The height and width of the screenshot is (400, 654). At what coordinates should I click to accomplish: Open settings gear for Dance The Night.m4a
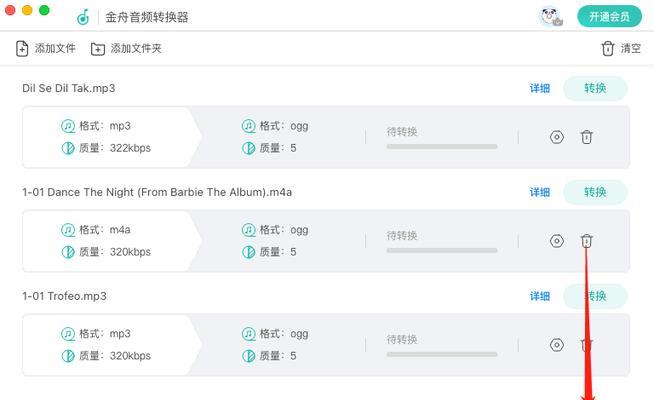(556, 241)
